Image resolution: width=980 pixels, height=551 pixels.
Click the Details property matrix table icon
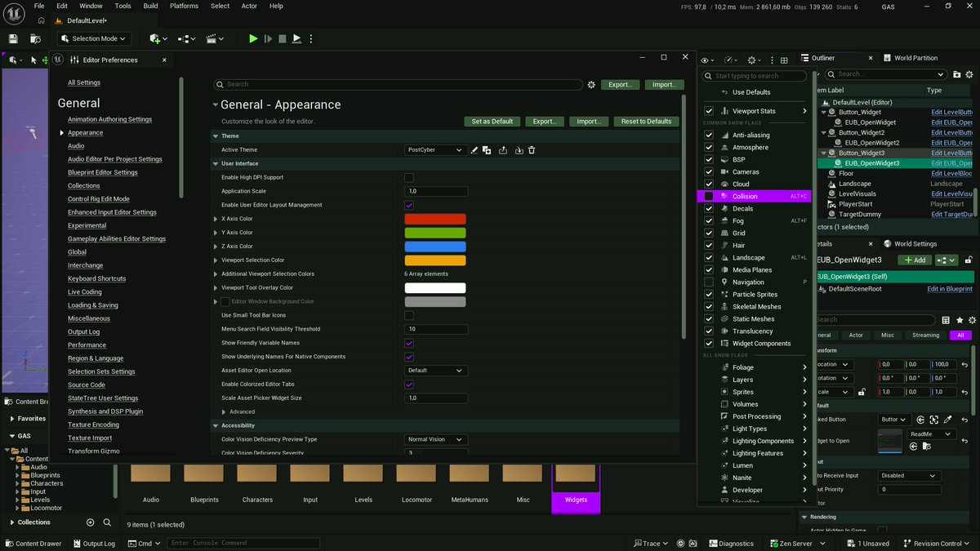click(946, 320)
